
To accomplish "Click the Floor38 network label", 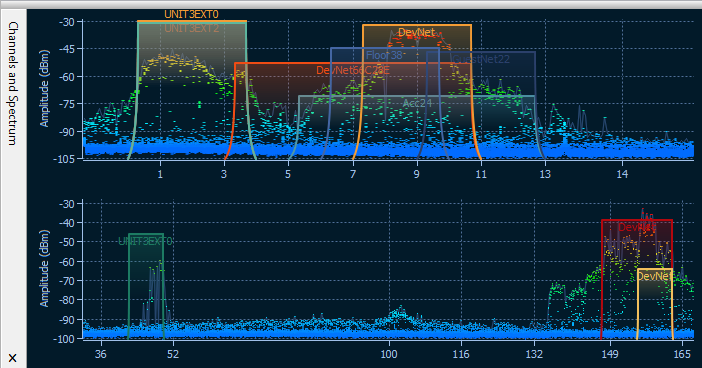I will 384,55.
